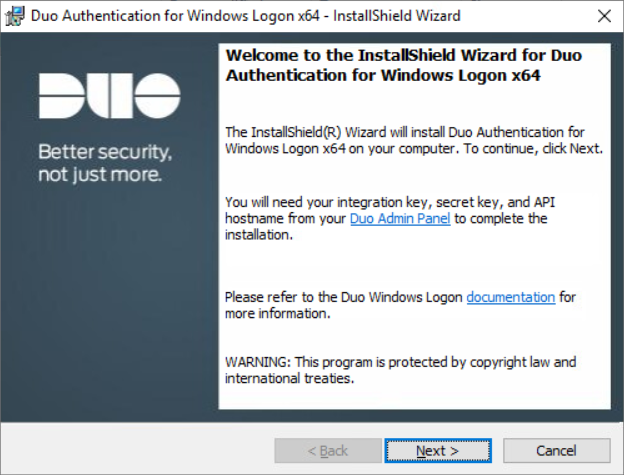Click the installer icon in the title bar
The height and width of the screenshot is (475, 624).
(x=14, y=15)
